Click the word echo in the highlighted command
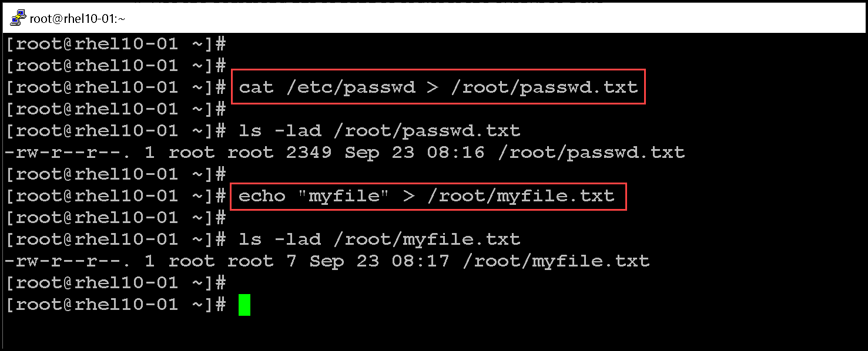The width and height of the screenshot is (868, 351). click(x=262, y=196)
